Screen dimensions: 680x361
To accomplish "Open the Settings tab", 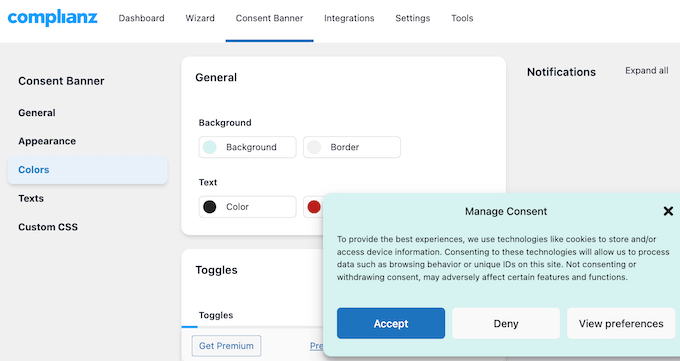I will pos(412,18).
